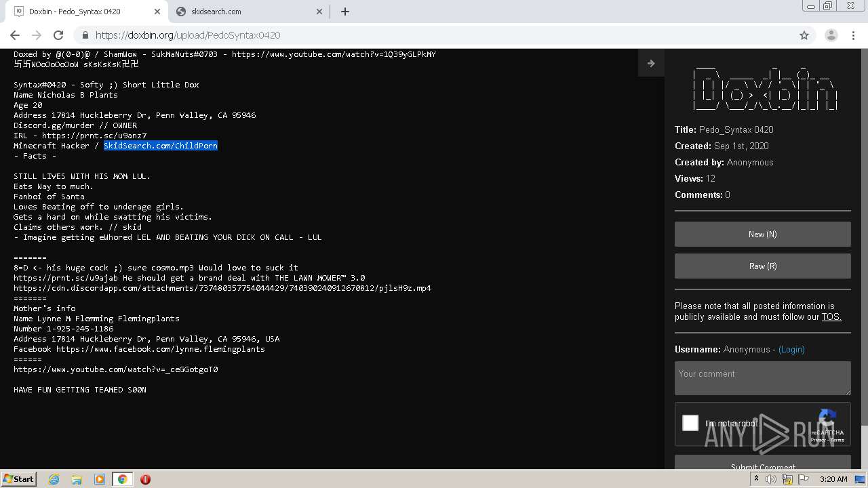868x488 pixels.
Task: Select the 'Created by: Anonymous' text
Action: (724, 162)
